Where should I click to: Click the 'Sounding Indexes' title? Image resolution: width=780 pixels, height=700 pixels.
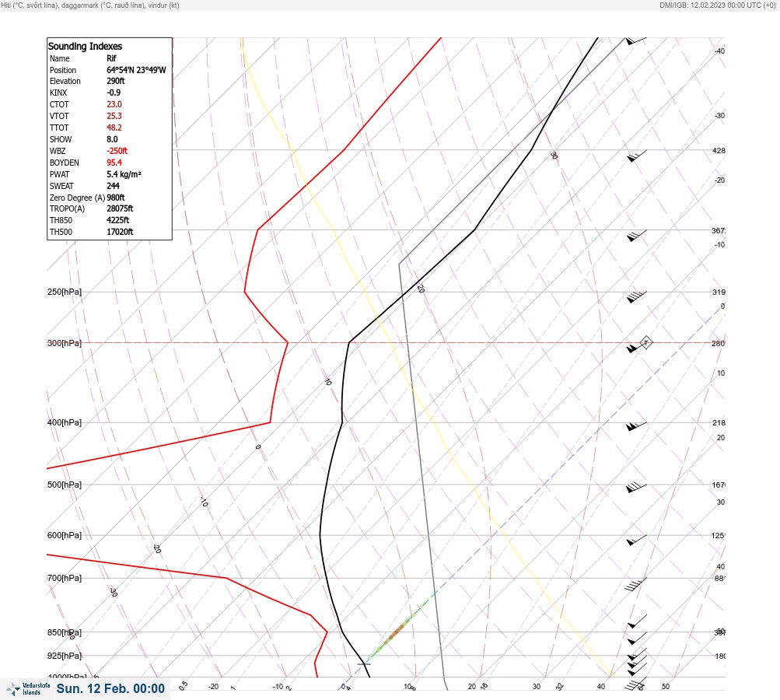click(85, 46)
